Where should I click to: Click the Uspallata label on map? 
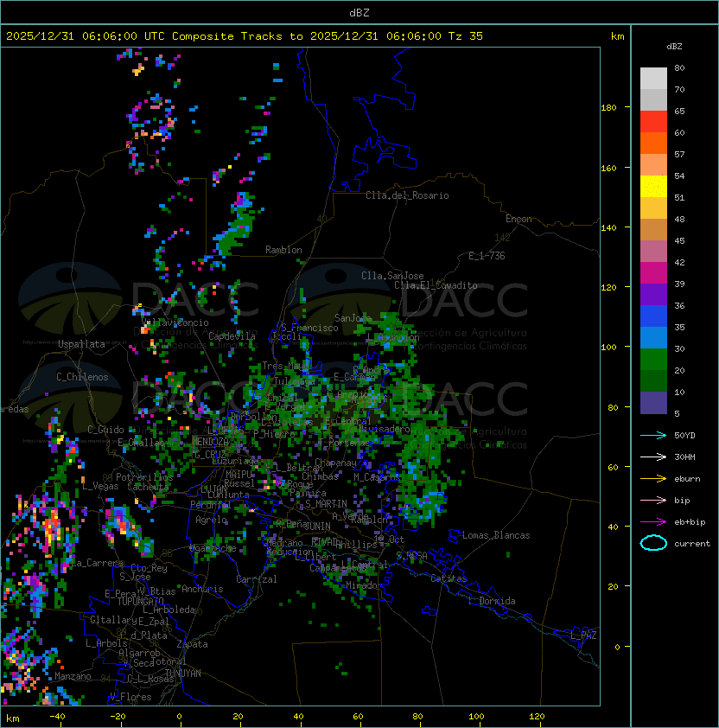81,344
